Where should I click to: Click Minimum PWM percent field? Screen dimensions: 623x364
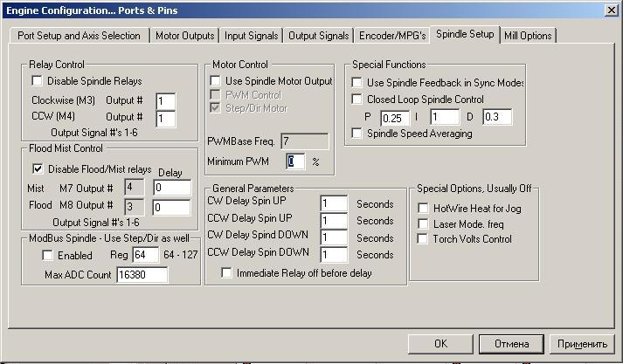click(x=295, y=161)
